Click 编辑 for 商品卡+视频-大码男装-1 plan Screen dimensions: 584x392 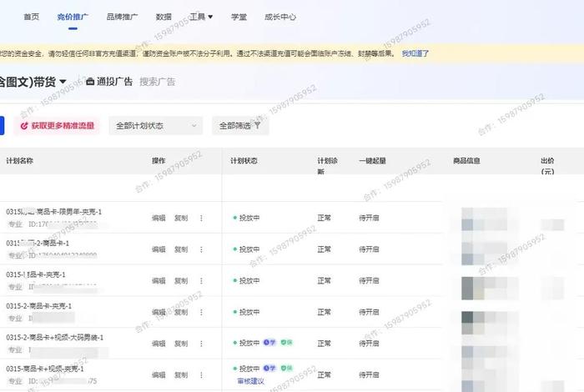[x=159, y=344]
